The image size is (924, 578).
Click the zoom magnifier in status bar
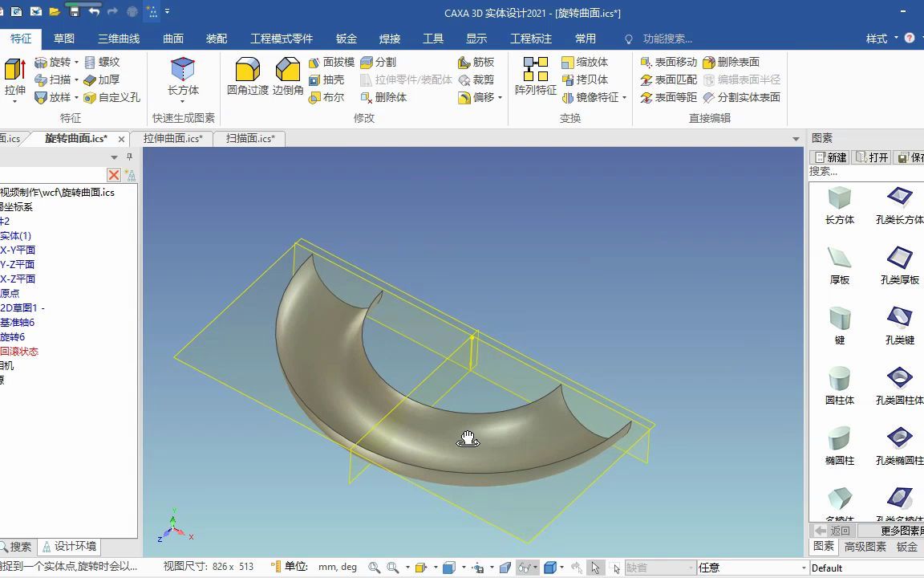coord(374,568)
